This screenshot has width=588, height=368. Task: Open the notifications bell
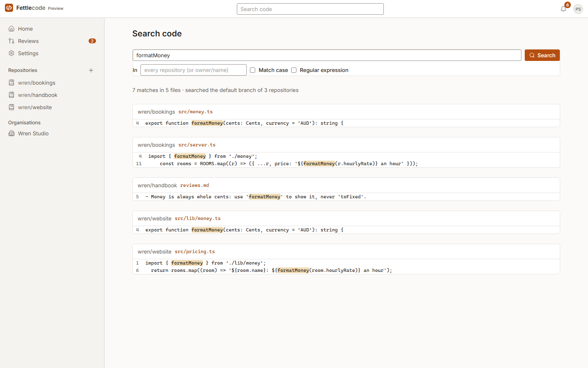coord(563,9)
